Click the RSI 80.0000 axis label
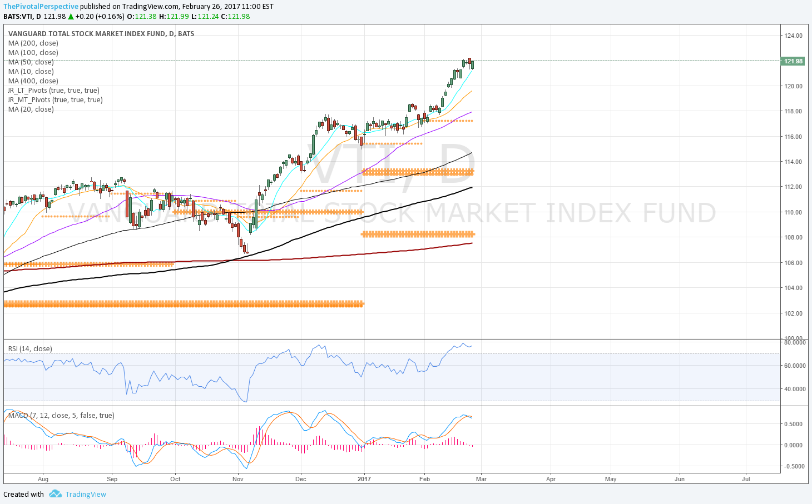Screen dimensions: 812x504 pos(794,342)
